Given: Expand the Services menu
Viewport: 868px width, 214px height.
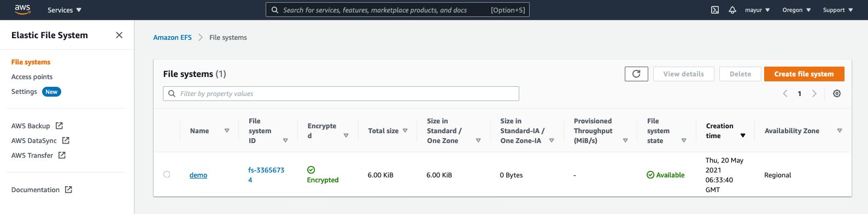Looking at the screenshot, I should pyautogui.click(x=64, y=10).
